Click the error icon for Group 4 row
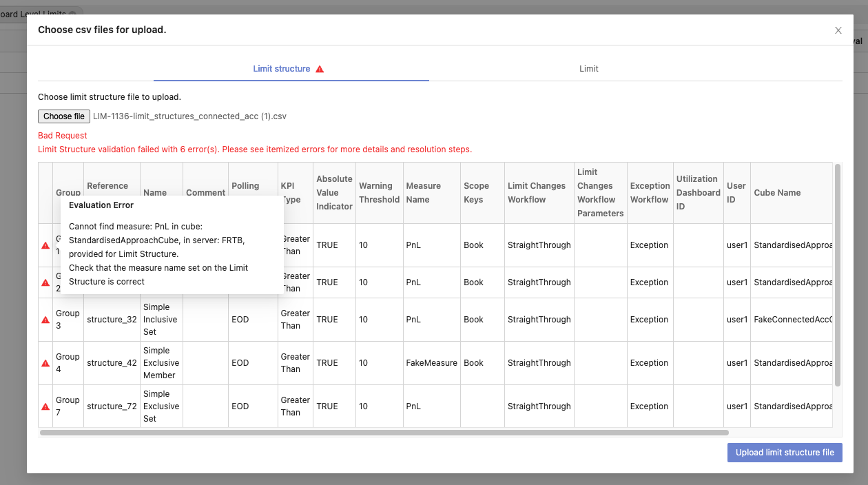The height and width of the screenshot is (485, 868). click(45, 363)
